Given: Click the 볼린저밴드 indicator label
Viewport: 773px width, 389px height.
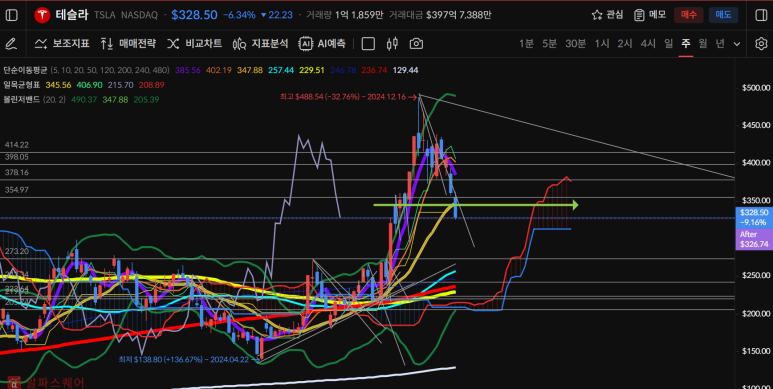Looking at the screenshot, I should pos(22,100).
